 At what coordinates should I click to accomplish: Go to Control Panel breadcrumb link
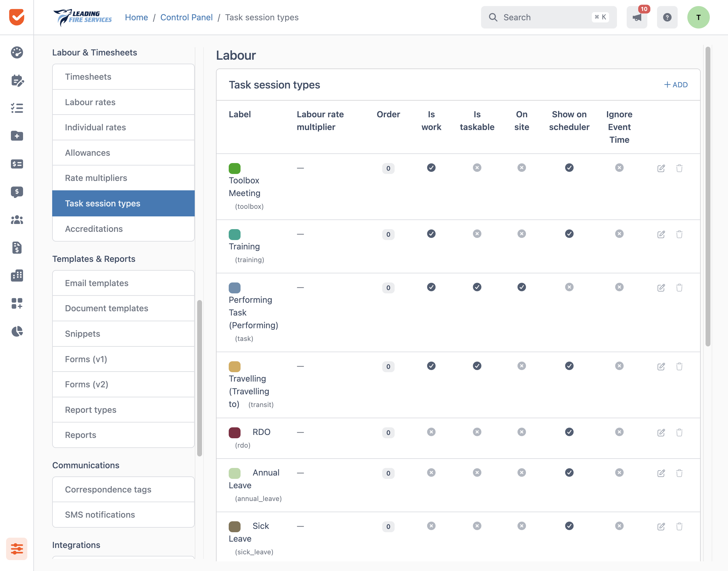[186, 17]
